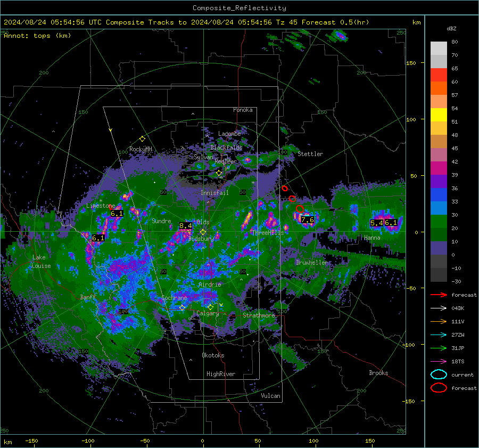The image size is (479, 448).
Task: Click the Composite Tracks timestamp header text
Action: [x=186, y=22]
